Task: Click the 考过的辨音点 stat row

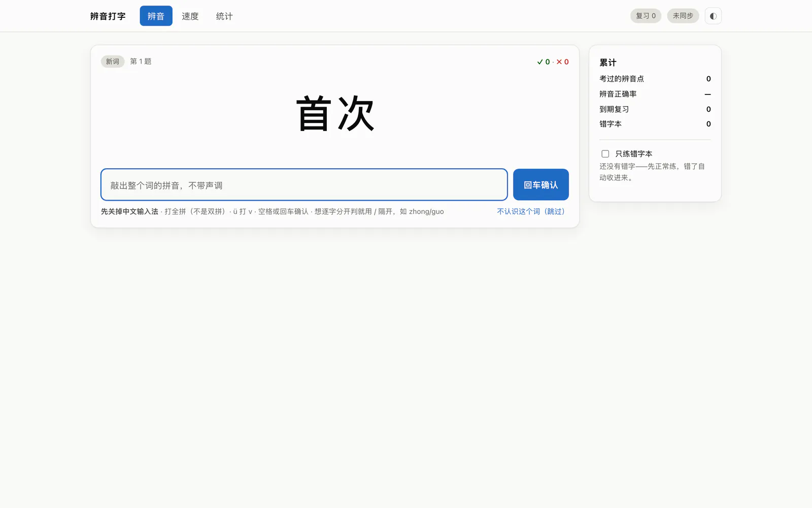Action: 655,79
